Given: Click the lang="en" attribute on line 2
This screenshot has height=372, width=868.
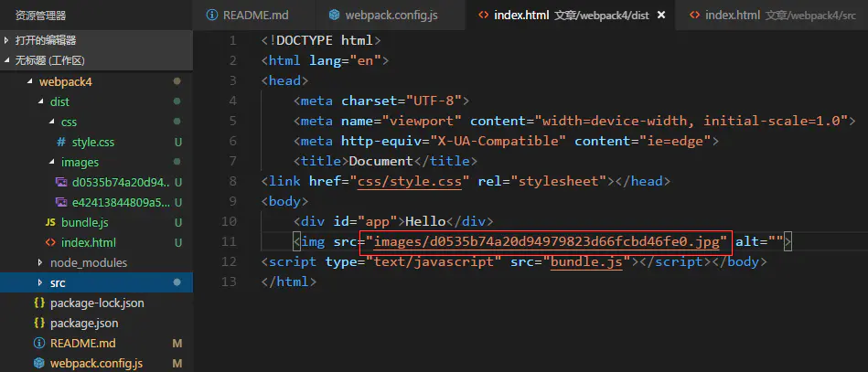Looking at the screenshot, I should [x=345, y=60].
